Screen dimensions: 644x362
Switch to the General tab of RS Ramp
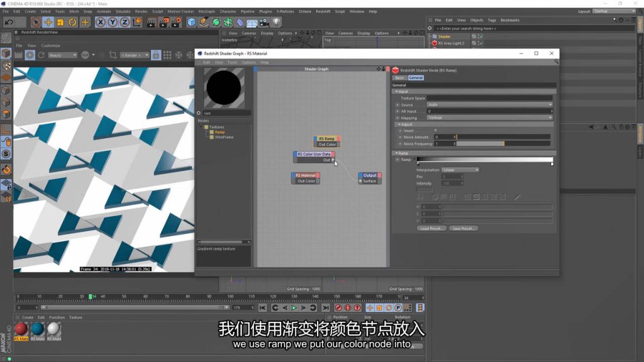pos(416,77)
